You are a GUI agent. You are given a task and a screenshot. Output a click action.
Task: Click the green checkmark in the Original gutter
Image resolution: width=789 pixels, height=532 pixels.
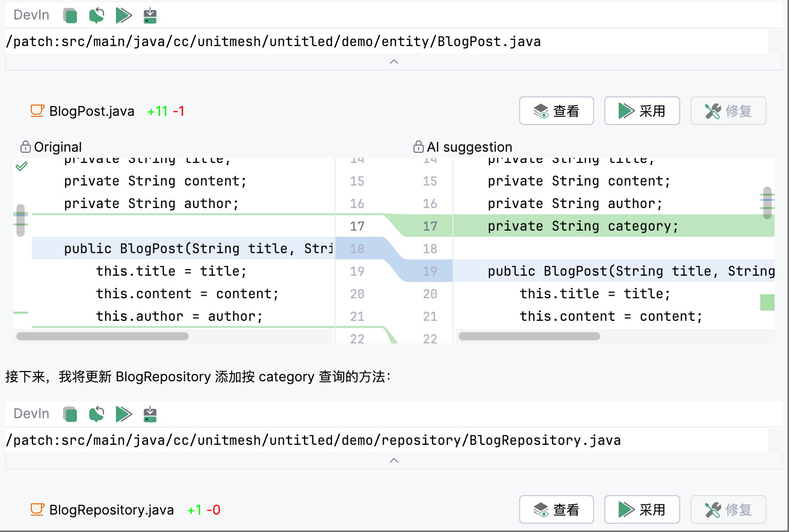tap(22, 167)
